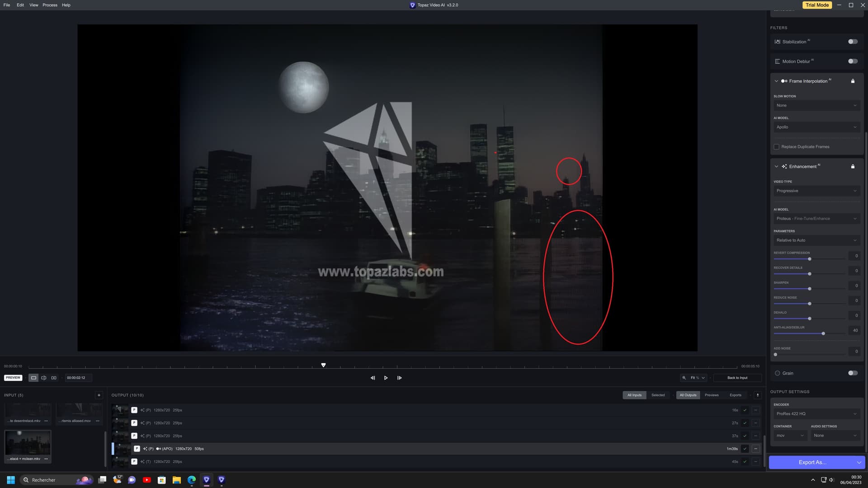
Task: Click the Export As button
Action: click(812, 462)
